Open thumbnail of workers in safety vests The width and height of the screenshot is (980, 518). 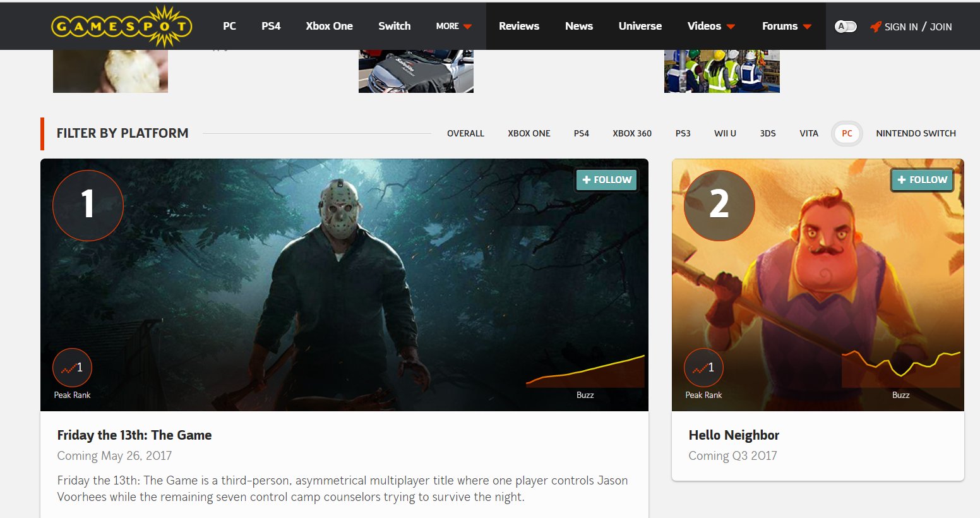pyautogui.click(x=722, y=71)
